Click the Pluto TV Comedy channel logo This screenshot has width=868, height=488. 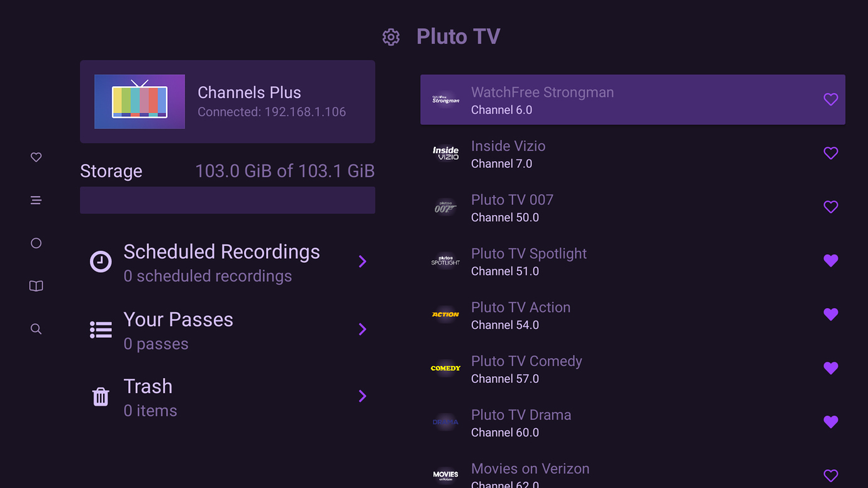(445, 369)
